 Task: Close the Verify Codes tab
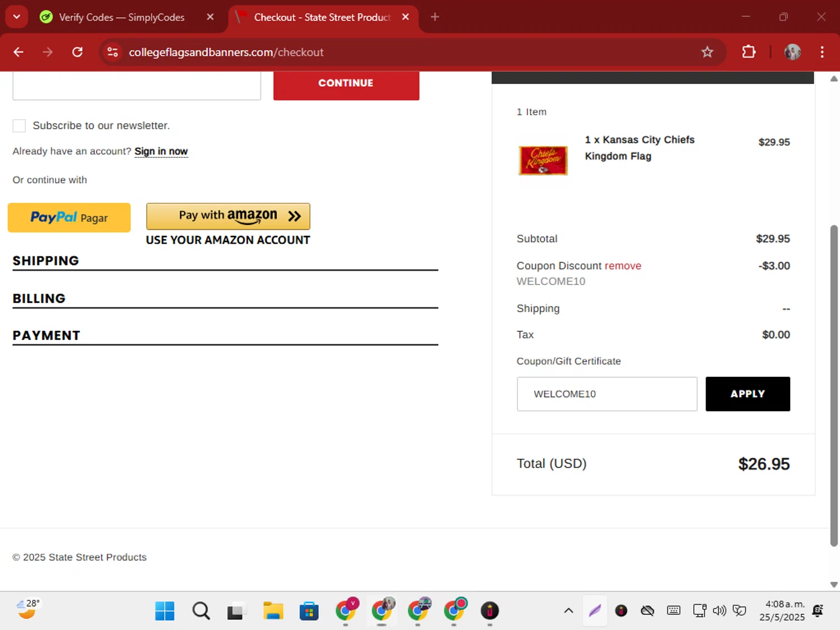[x=210, y=17]
